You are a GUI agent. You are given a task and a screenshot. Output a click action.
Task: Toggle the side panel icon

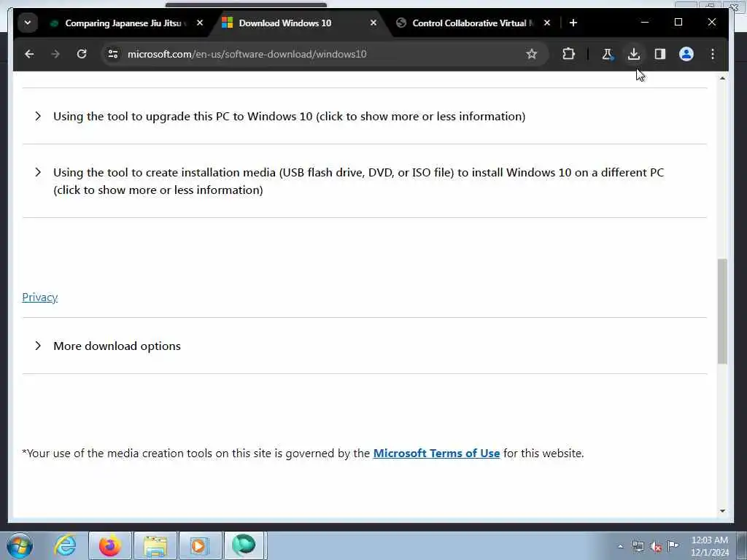click(x=659, y=54)
